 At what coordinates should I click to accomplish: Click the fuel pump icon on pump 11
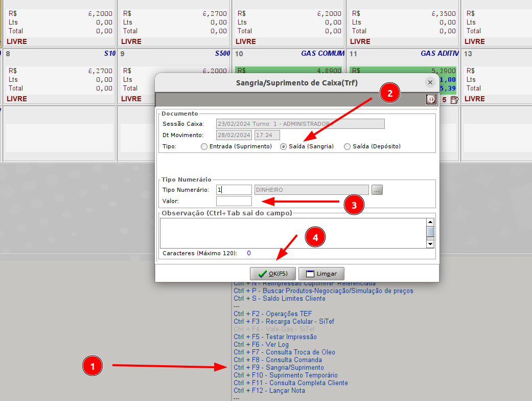click(x=454, y=100)
